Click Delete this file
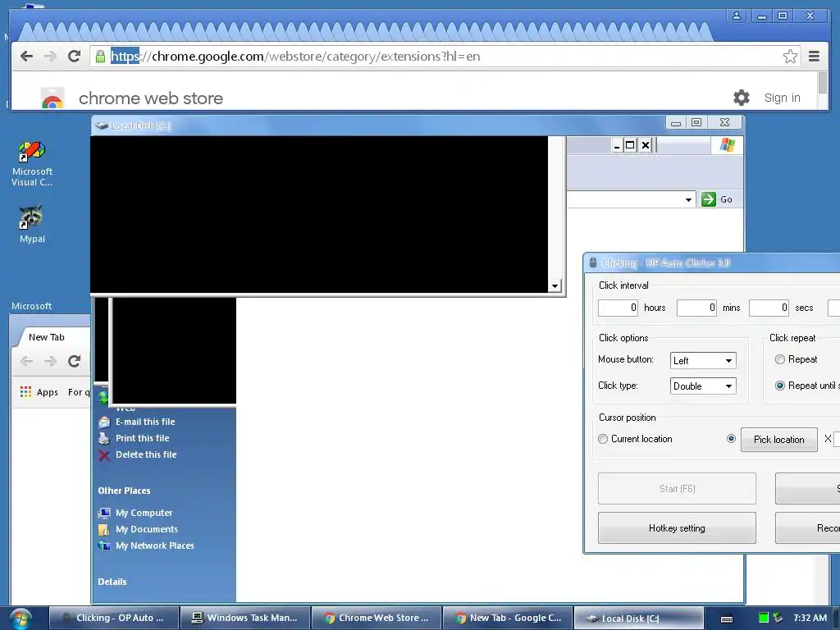This screenshot has width=840, height=630. [138, 454]
